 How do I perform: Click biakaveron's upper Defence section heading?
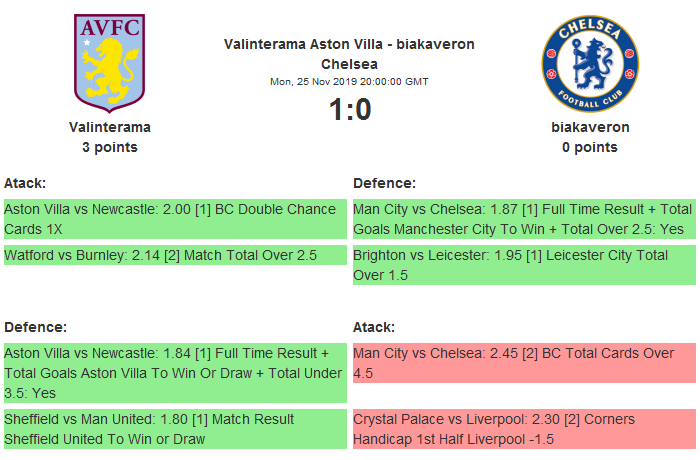[x=384, y=183]
